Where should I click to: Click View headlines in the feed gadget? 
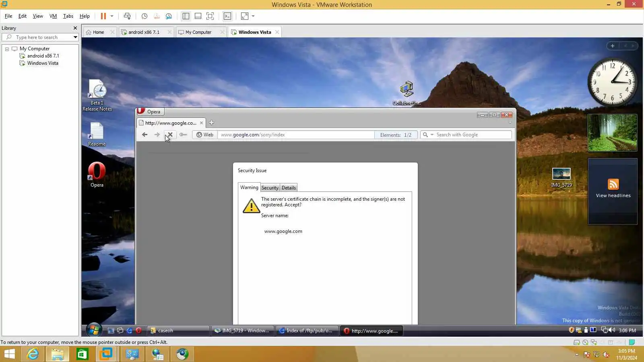[613, 195]
